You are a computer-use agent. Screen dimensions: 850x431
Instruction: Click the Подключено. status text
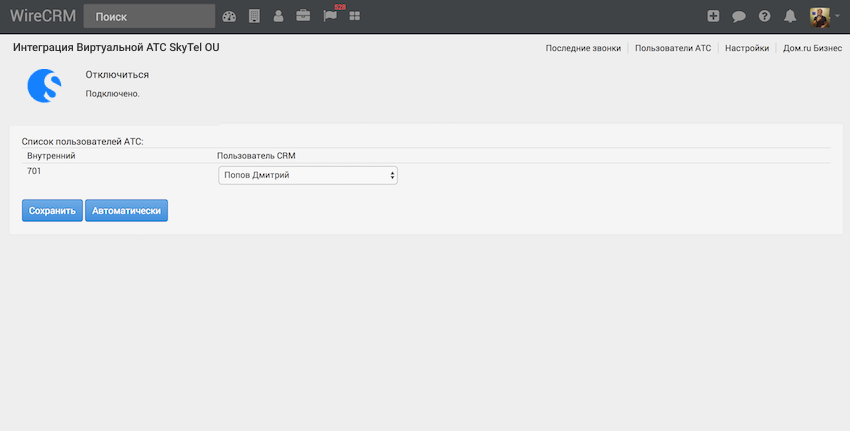[112, 94]
